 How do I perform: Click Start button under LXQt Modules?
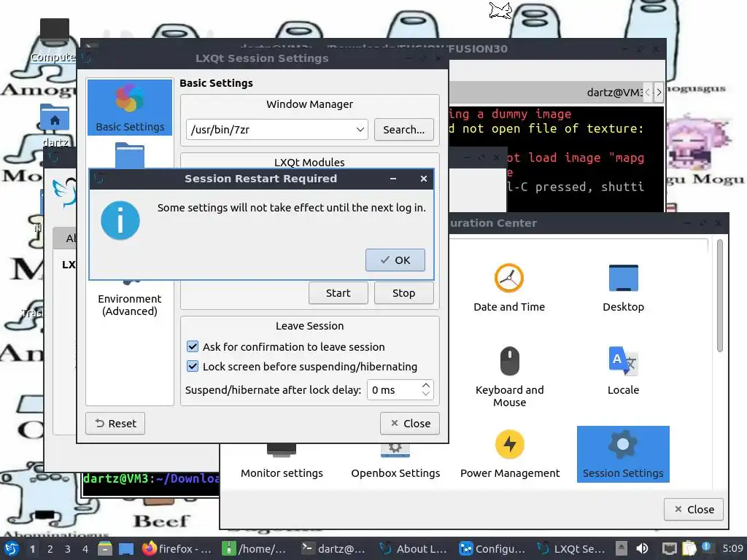pyautogui.click(x=338, y=293)
